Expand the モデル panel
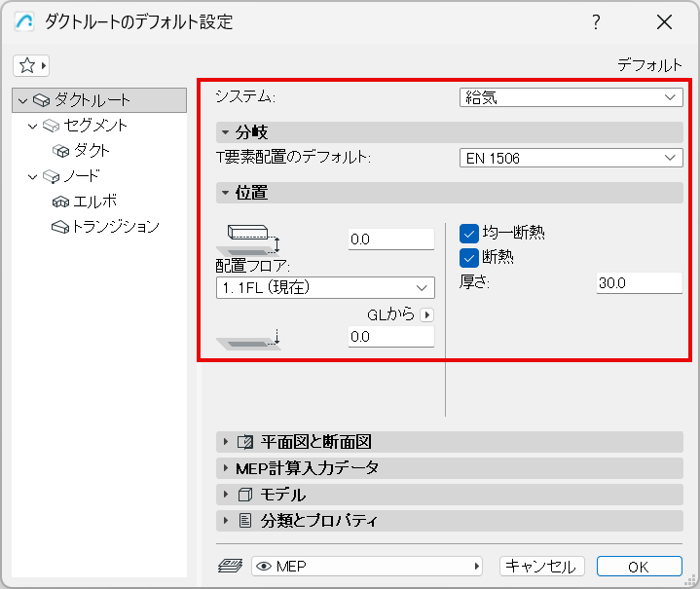This screenshot has width=700, height=589. point(226,495)
